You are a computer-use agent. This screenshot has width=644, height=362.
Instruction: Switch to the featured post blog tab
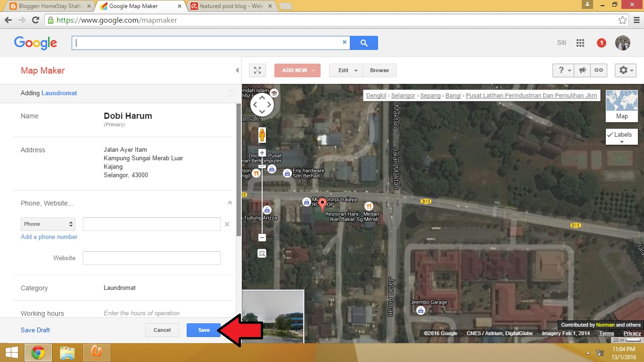pos(226,7)
